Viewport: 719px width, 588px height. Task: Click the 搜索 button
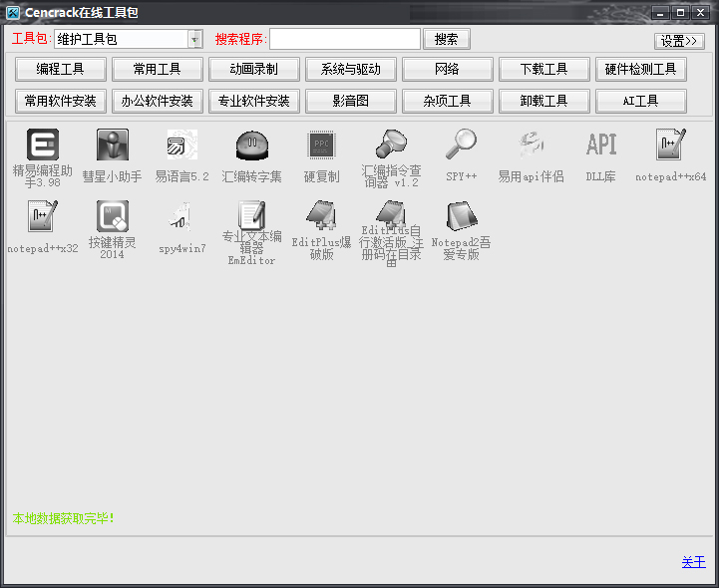tap(447, 40)
